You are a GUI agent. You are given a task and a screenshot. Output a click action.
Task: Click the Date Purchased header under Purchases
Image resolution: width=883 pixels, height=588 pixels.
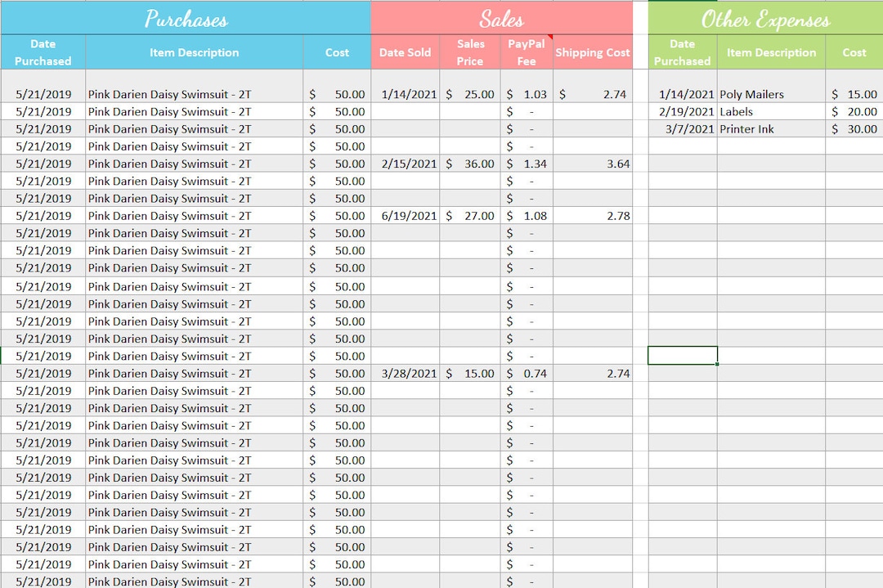43,52
